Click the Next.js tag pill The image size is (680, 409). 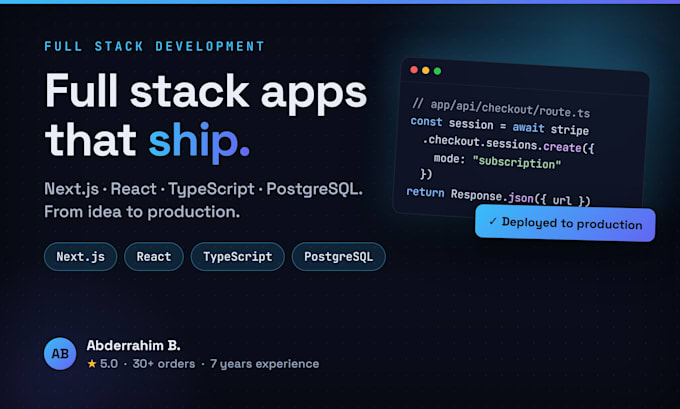coord(81,256)
